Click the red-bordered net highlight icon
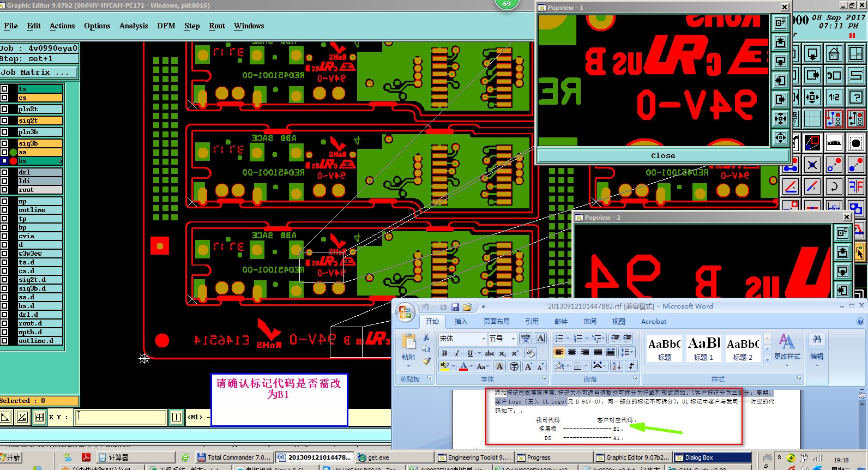This screenshot has width=868, height=470. click(x=834, y=119)
